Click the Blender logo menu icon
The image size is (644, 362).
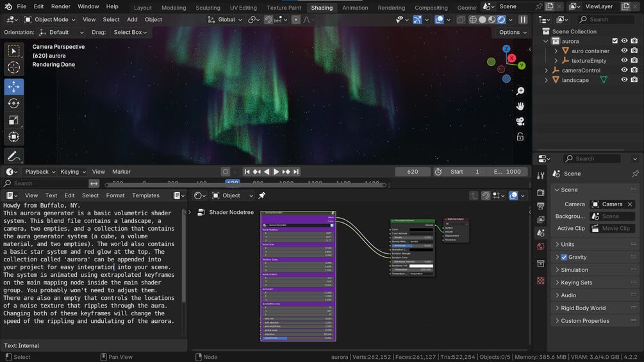click(x=8, y=6)
